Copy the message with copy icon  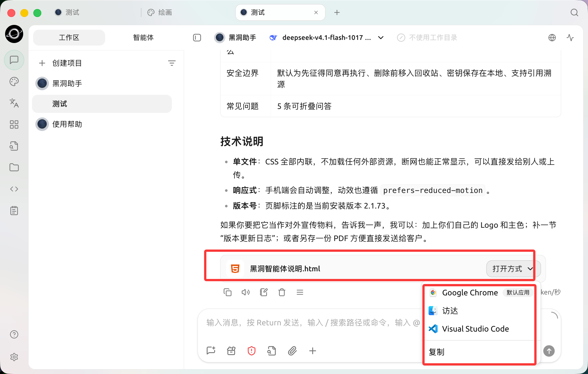coord(228,292)
